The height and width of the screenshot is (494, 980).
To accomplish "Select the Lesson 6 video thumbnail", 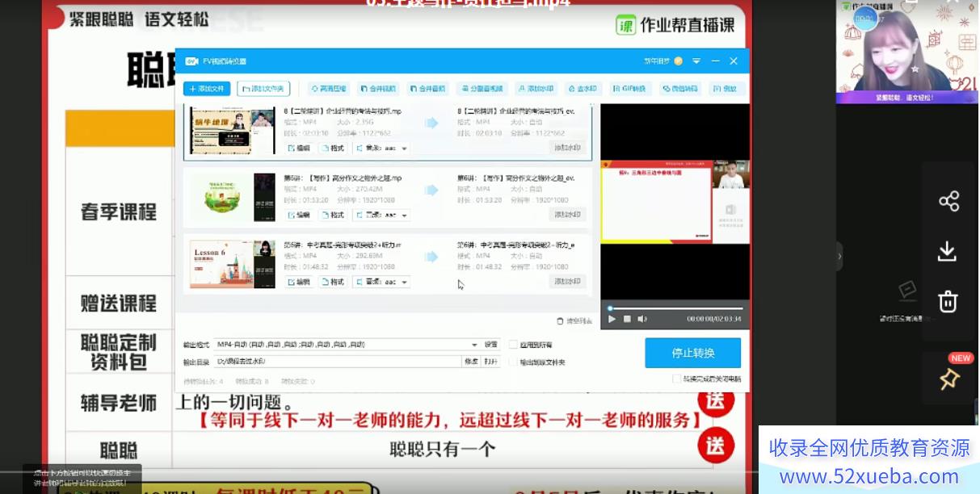I will 232,265.
